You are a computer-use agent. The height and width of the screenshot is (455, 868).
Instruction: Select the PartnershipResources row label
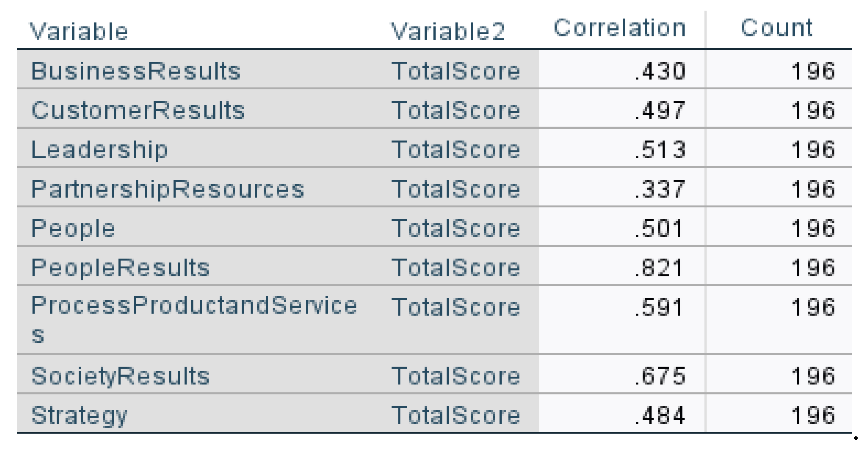pos(168,189)
